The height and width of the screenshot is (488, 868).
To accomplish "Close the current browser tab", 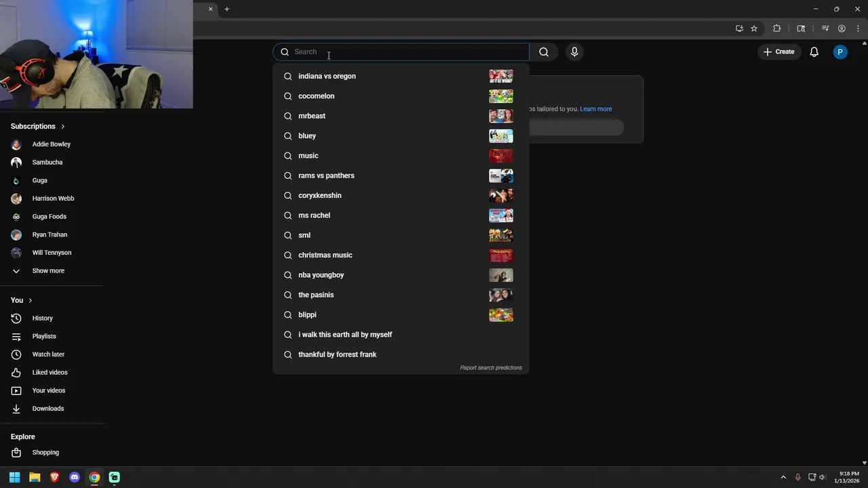I will 210,9.
